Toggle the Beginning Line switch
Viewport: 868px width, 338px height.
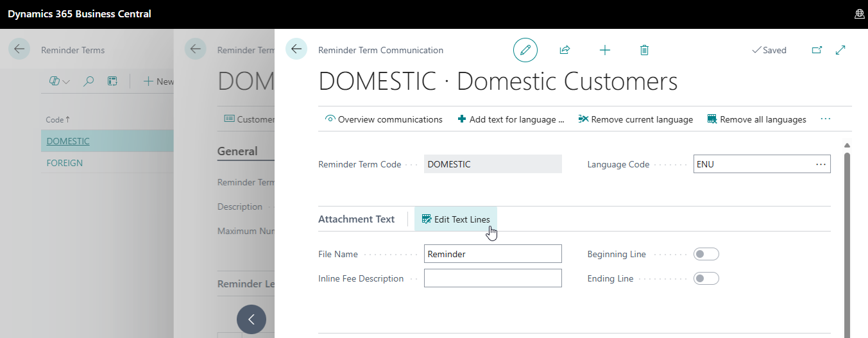pyautogui.click(x=706, y=254)
